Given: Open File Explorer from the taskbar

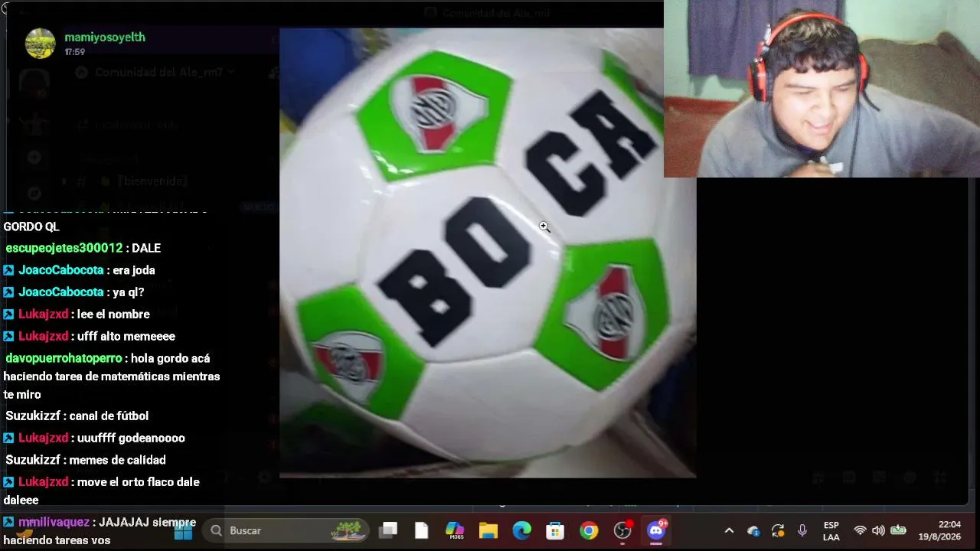Looking at the screenshot, I should click(488, 530).
